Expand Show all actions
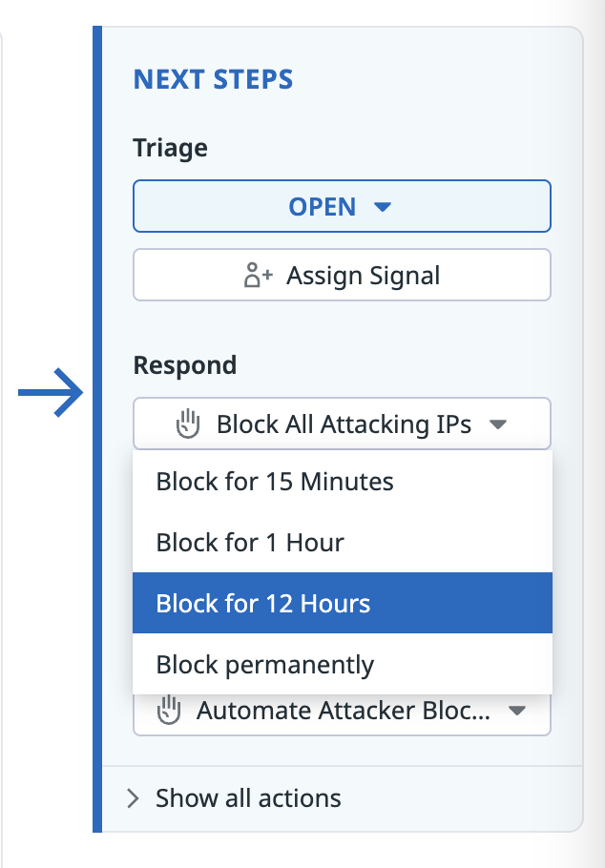Screen dimensions: 605x868 point(248,797)
